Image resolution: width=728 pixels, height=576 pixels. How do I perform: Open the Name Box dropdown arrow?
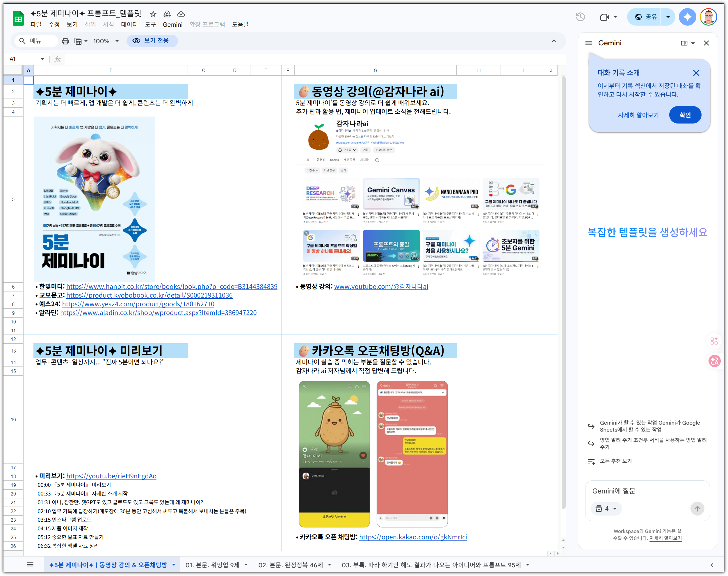coord(42,59)
